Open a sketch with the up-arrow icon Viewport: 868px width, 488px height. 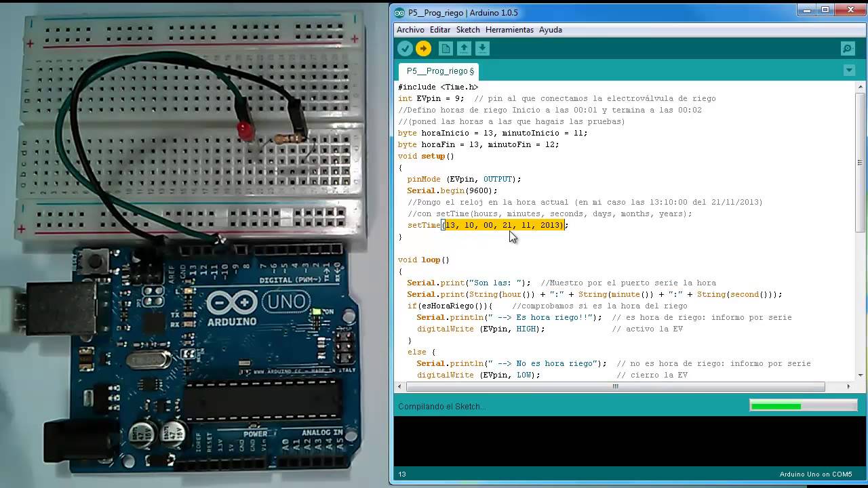pyautogui.click(x=464, y=48)
